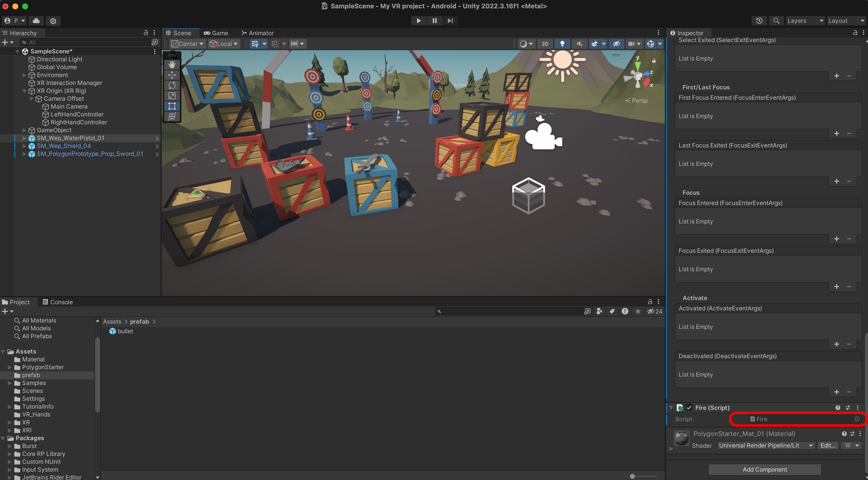Open the Unity Cloud services icon
The height and width of the screenshot is (480, 868).
tap(36, 20)
